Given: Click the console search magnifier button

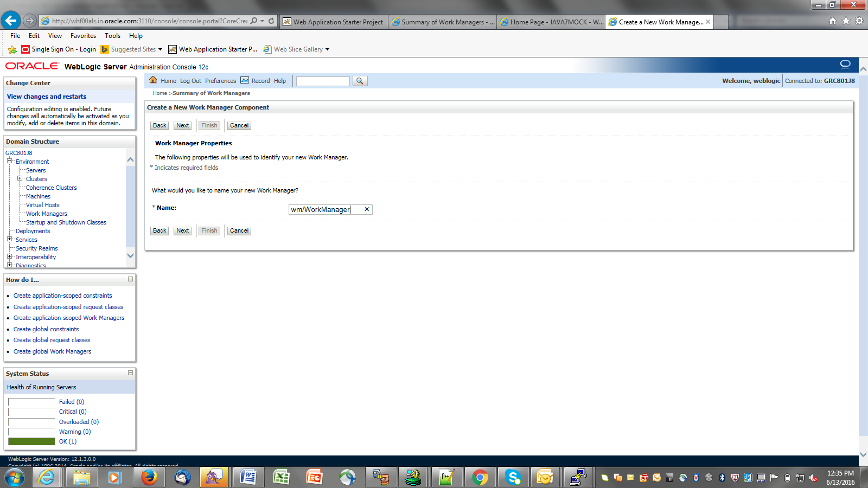Looking at the screenshot, I should coord(360,81).
